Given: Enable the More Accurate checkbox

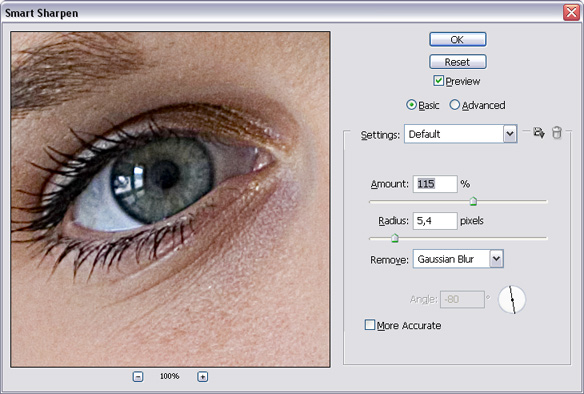Looking at the screenshot, I should tap(370, 325).
